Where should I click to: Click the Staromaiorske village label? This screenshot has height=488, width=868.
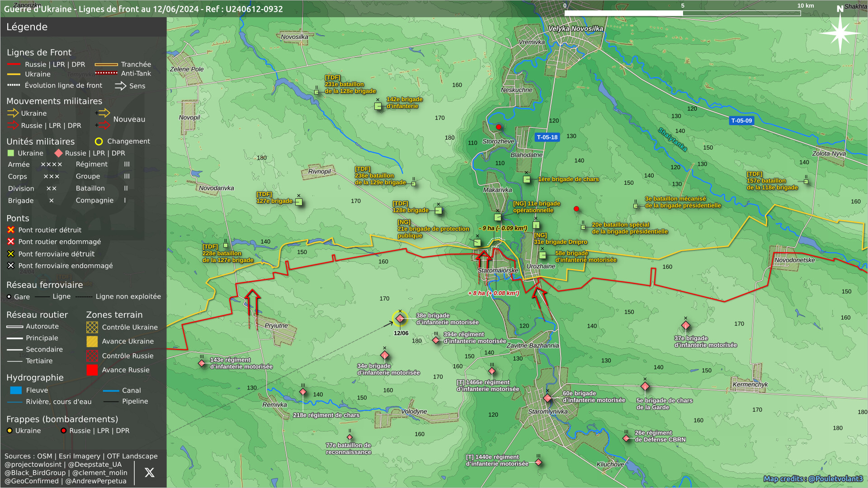pyautogui.click(x=498, y=271)
